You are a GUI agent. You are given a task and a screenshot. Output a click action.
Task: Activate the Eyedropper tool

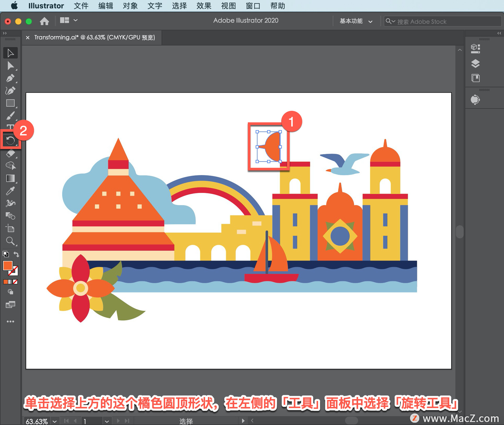pyautogui.click(x=10, y=191)
